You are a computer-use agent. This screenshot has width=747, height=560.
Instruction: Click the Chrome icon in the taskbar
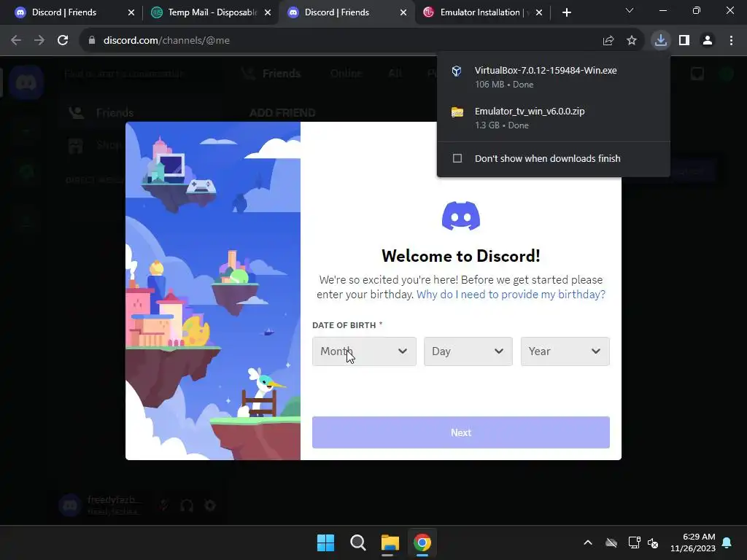422,542
